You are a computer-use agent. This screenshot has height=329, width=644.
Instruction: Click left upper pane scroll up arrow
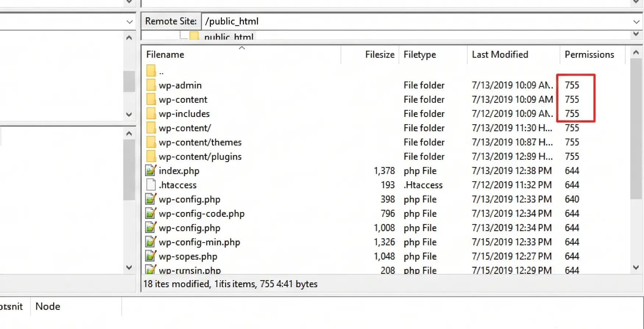129,37
